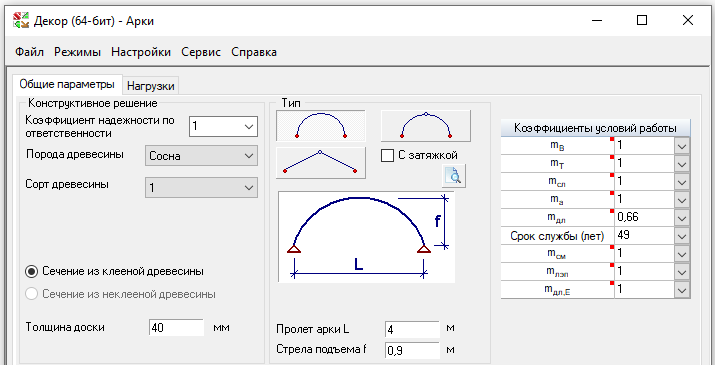Screen dimensions: 715x365
Task: Expand the mТ coefficient dropdown arrow
Action: 682,164
